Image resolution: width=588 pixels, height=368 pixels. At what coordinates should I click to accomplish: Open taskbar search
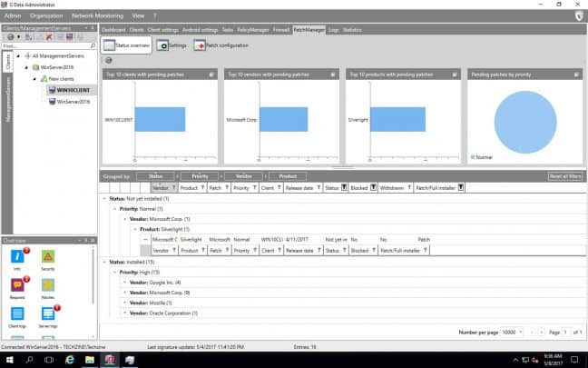pyautogui.click(x=29, y=360)
